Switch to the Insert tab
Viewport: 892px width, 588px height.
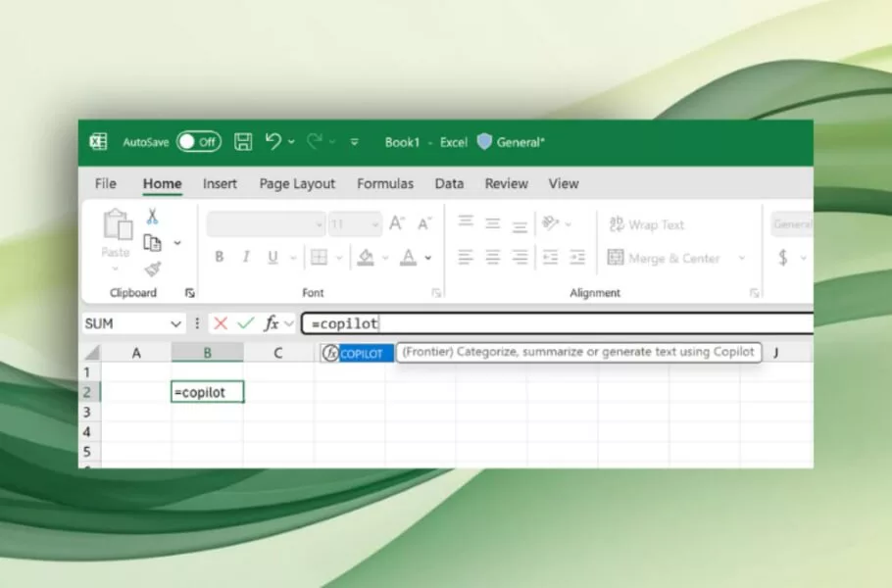[220, 183]
